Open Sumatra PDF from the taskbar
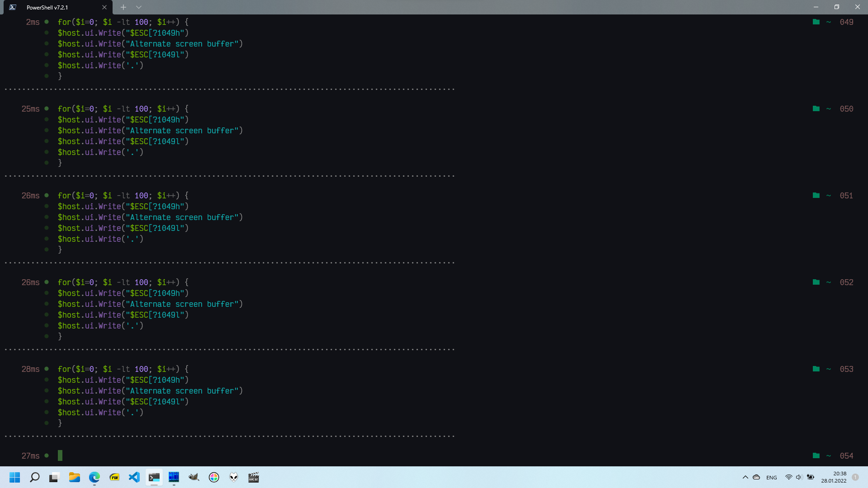 coord(114,477)
